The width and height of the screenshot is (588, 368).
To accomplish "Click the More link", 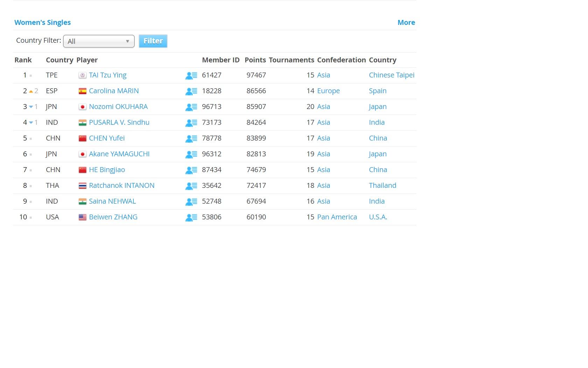I will pos(406,22).
